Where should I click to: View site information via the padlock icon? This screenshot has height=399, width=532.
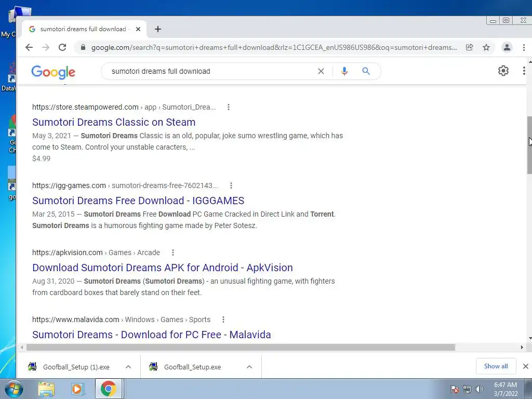(x=83, y=47)
